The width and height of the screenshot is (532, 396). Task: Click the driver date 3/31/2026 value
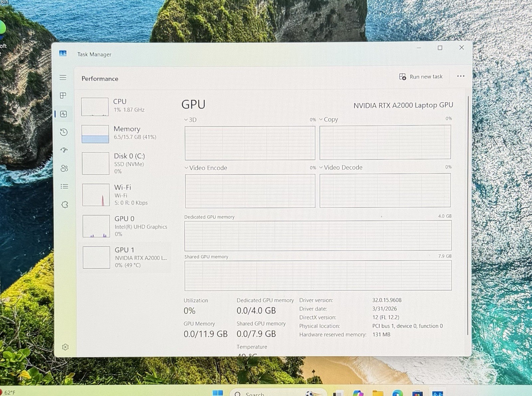384,309
